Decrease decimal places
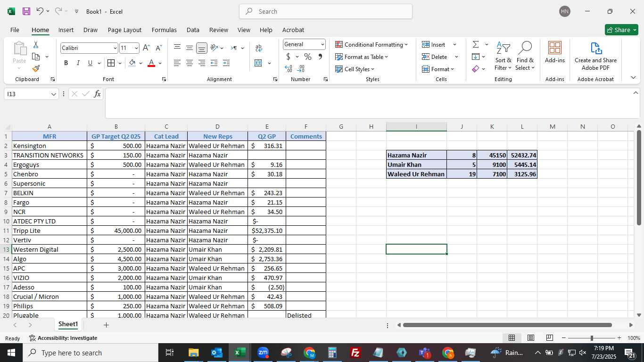This screenshot has height=362, width=644. click(x=301, y=69)
